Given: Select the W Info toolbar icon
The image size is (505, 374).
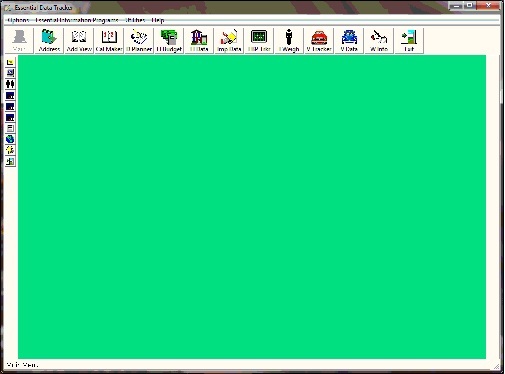Looking at the screenshot, I should (x=379, y=40).
